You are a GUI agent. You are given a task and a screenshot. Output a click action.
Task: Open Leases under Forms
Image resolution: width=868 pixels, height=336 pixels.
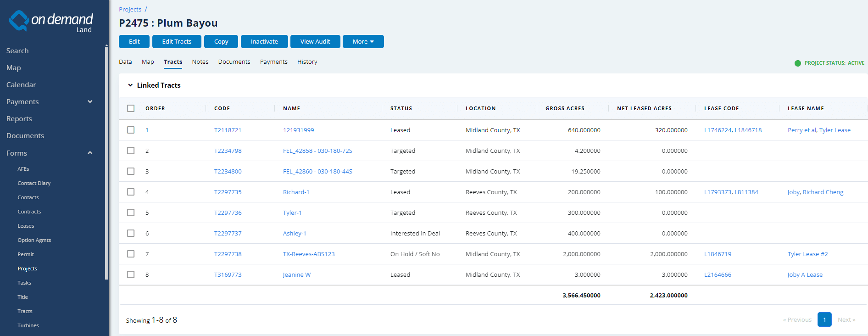(x=26, y=226)
